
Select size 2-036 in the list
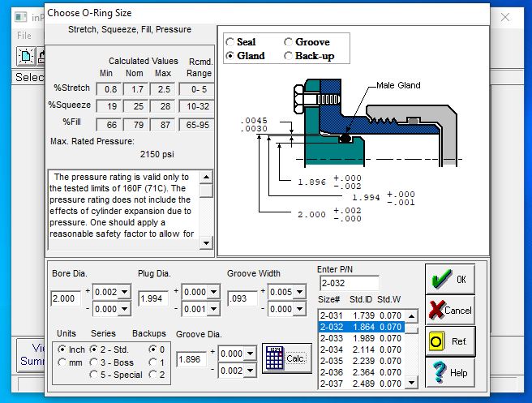[x=361, y=372]
